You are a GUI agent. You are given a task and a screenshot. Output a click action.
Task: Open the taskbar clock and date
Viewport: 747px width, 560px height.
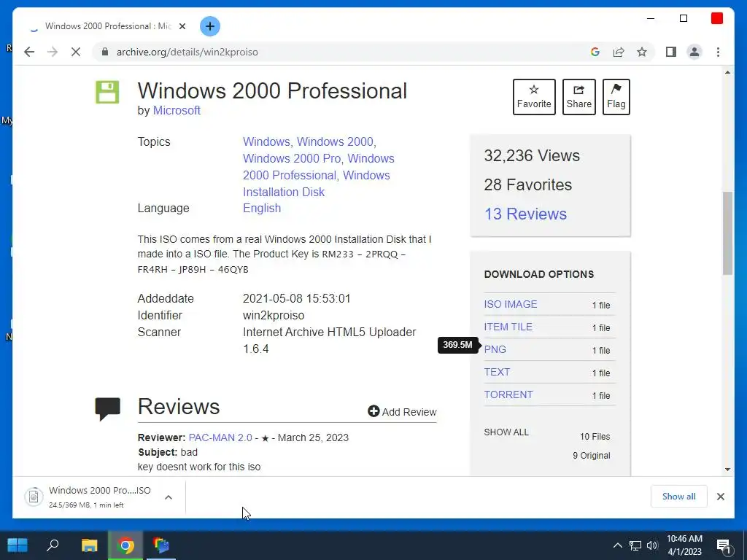684,545
